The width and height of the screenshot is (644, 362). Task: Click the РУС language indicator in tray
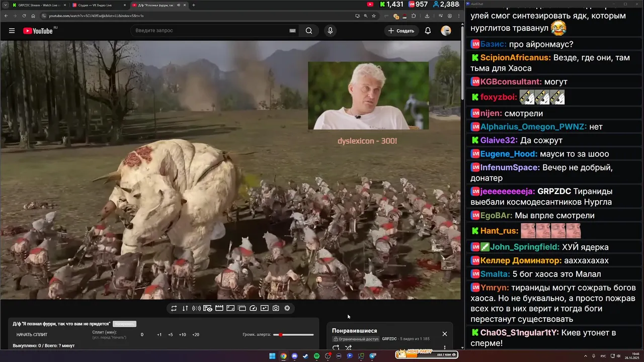pos(603,356)
